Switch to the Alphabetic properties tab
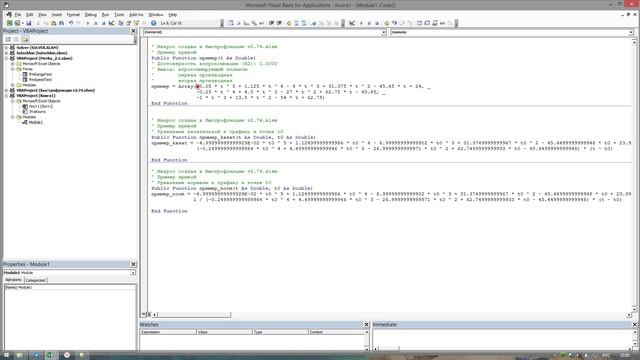640x360 pixels. pos(13,280)
